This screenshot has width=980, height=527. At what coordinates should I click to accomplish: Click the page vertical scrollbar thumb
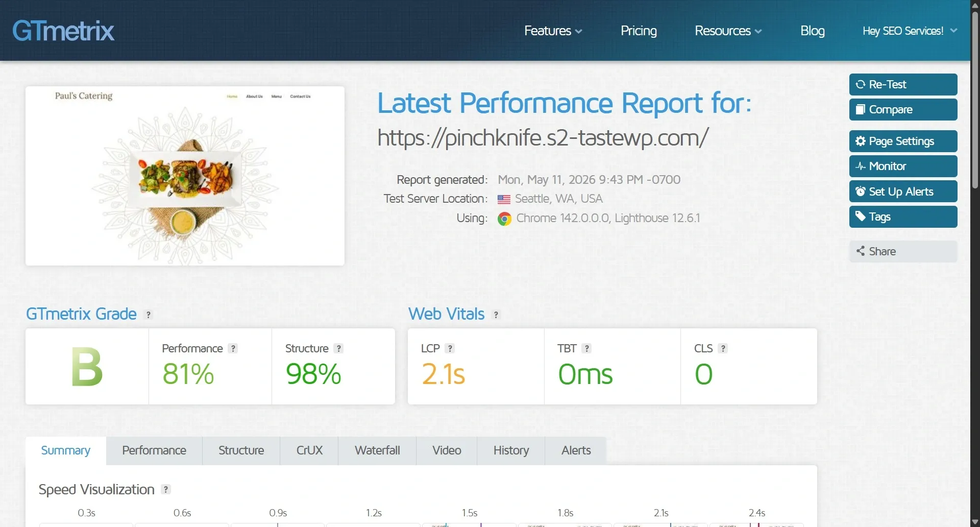click(x=975, y=100)
